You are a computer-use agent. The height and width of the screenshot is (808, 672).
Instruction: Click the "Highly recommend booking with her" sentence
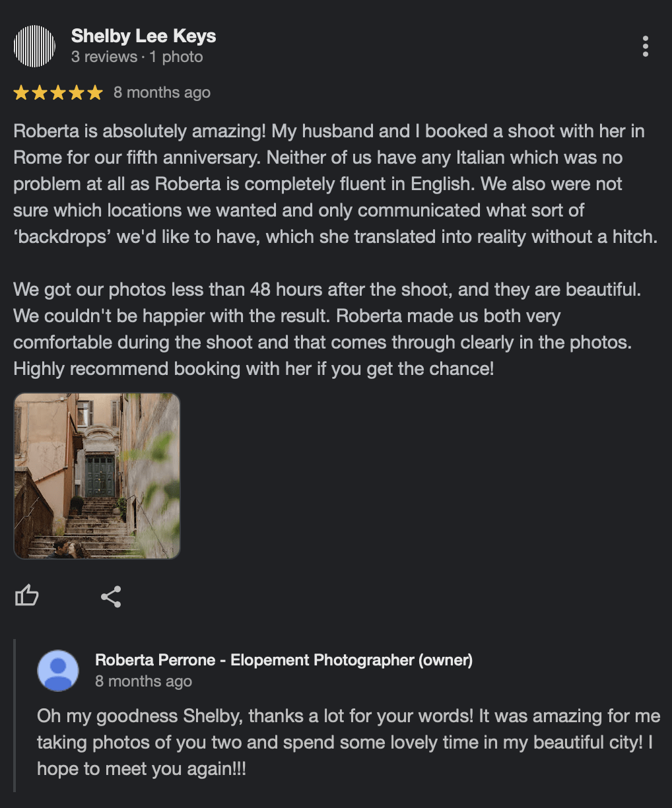point(253,368)
